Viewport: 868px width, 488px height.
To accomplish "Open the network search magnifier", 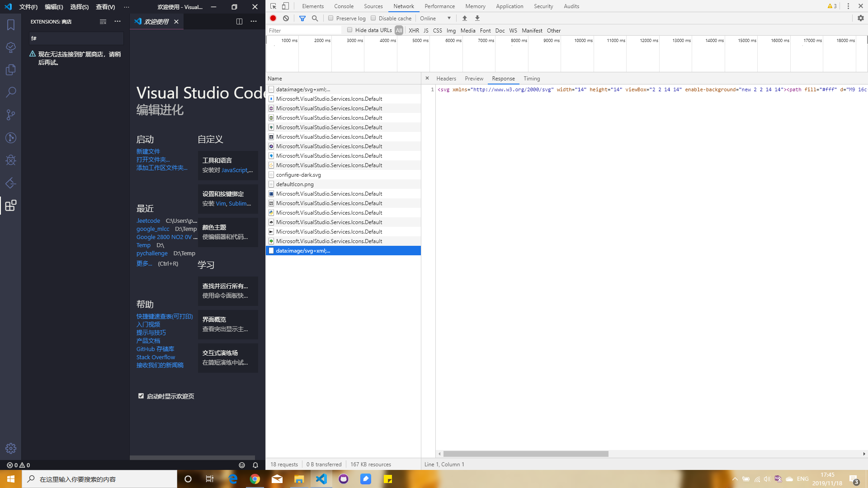I will (x=315, y=18).
